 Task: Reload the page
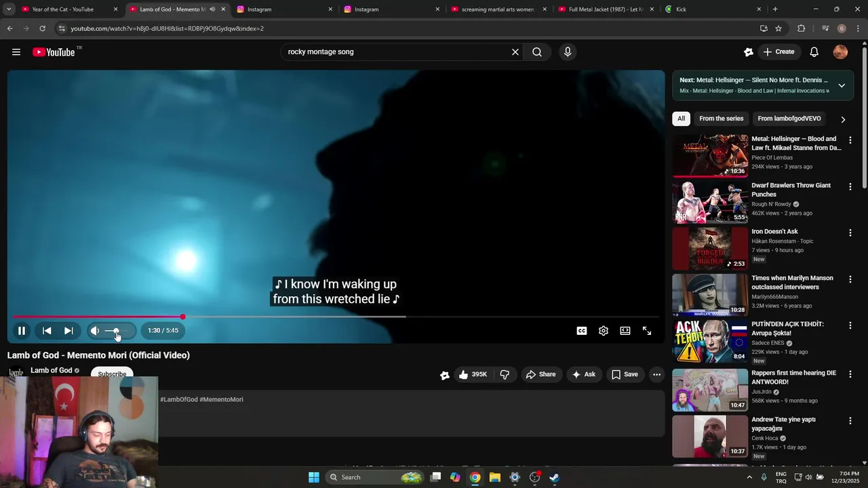[x=42, y=28]
